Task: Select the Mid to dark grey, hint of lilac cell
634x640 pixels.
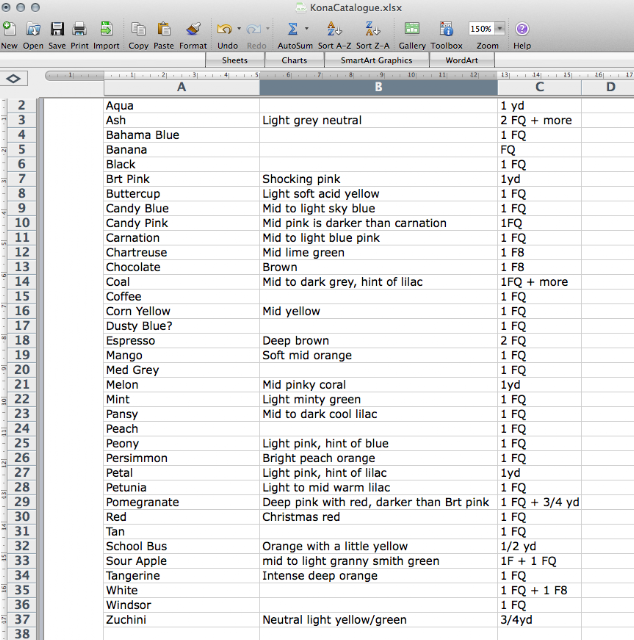Action: click(378, 282)
